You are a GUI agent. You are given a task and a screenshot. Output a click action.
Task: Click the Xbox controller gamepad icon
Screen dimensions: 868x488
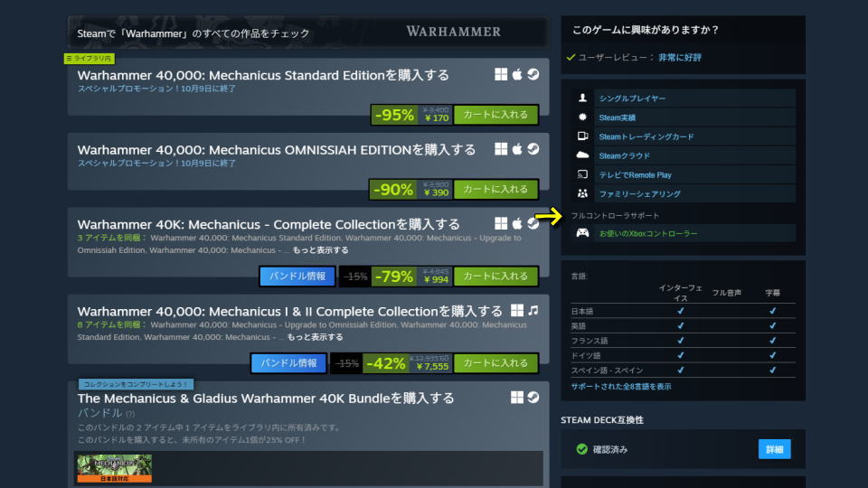pyautogui.click(x=582, y=233)
